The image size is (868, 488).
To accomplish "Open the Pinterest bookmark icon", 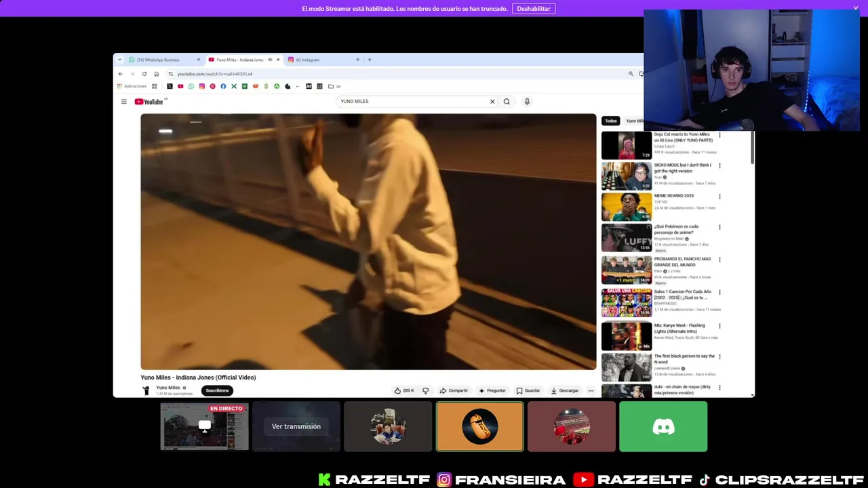I will [x=212, y=86].
